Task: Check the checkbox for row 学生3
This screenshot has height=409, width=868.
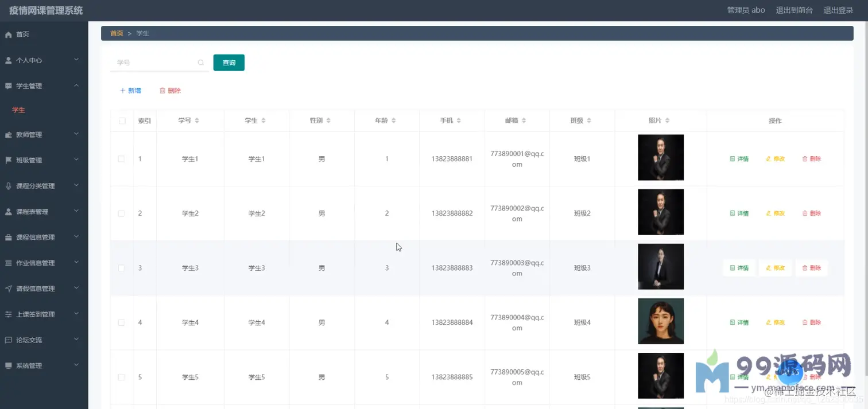Action: pyautogui.click(x=121, y=268)
